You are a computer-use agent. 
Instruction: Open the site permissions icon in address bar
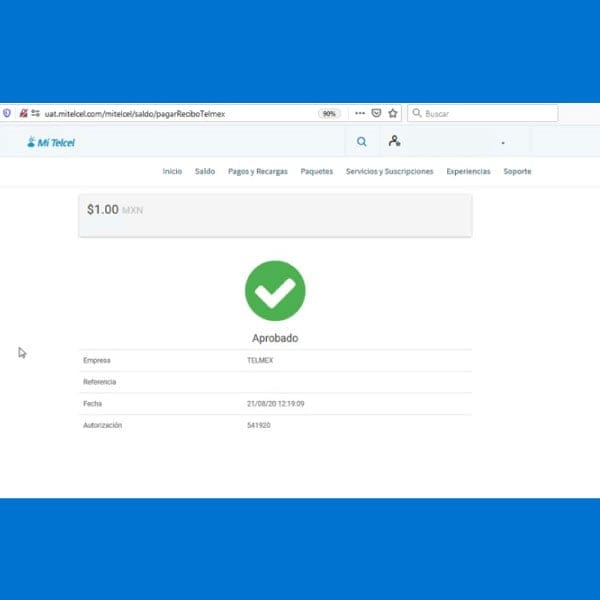36,113
